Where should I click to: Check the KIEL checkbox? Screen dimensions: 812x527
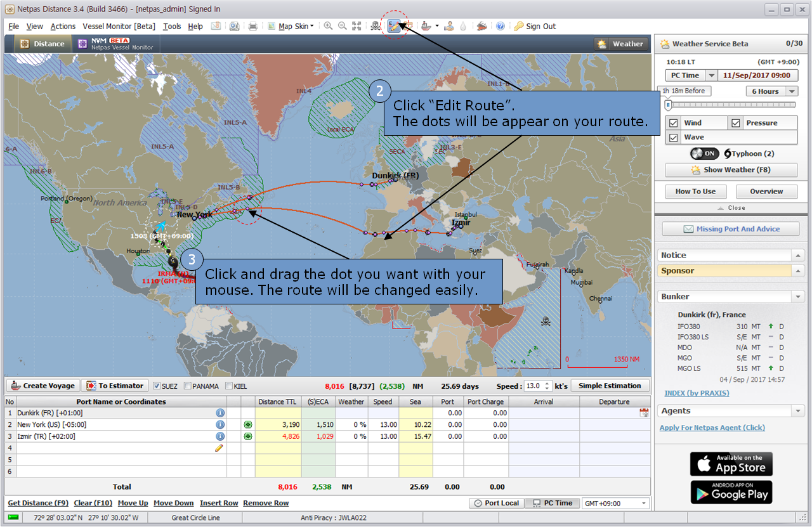coord(228,386)
